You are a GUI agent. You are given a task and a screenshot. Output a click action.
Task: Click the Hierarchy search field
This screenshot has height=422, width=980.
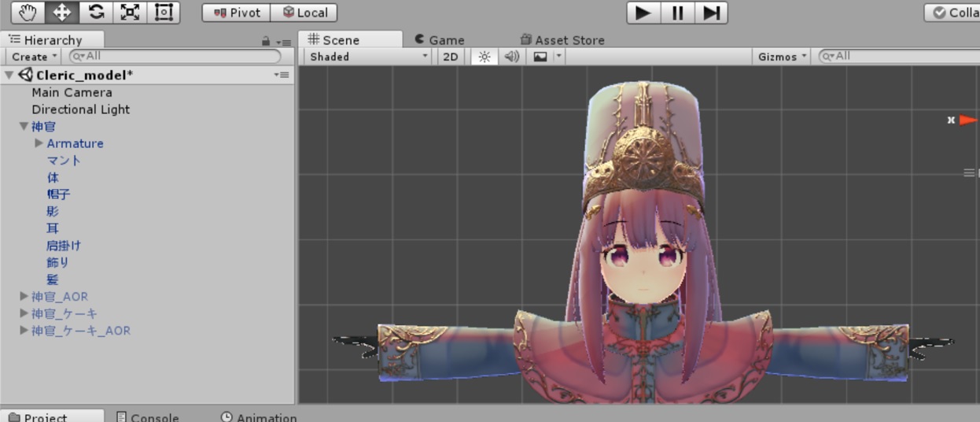click(x=175, y=57)
